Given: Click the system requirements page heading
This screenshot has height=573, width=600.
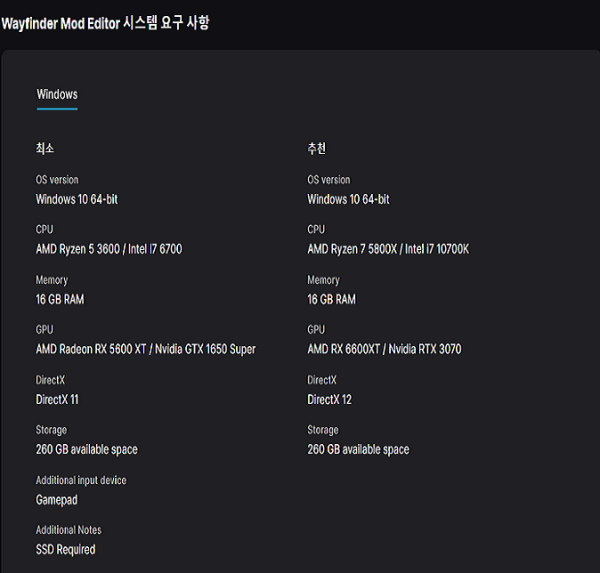Looking at the screenshot, I should [105, 23].
